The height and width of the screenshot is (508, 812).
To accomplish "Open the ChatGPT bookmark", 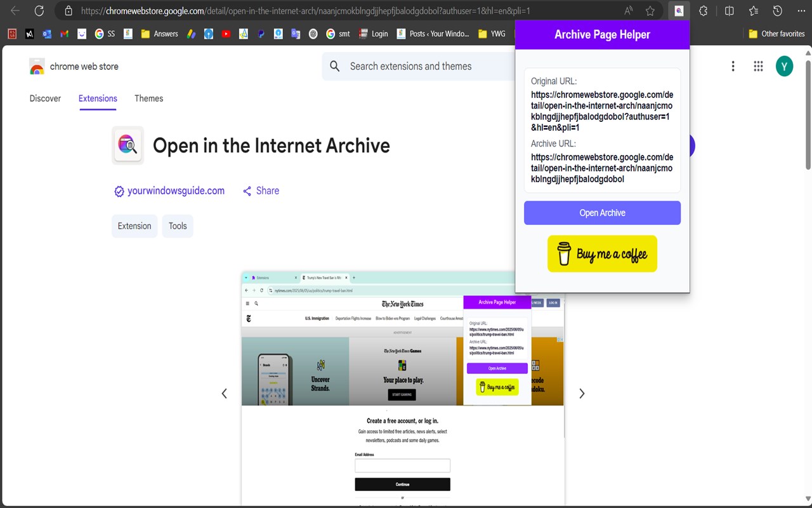I will pos(313,34).
